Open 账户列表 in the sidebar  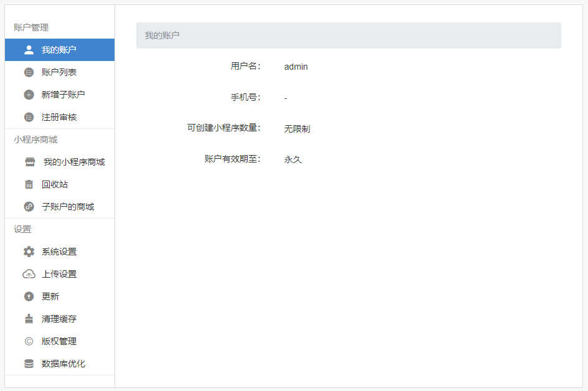click(60, 72)
